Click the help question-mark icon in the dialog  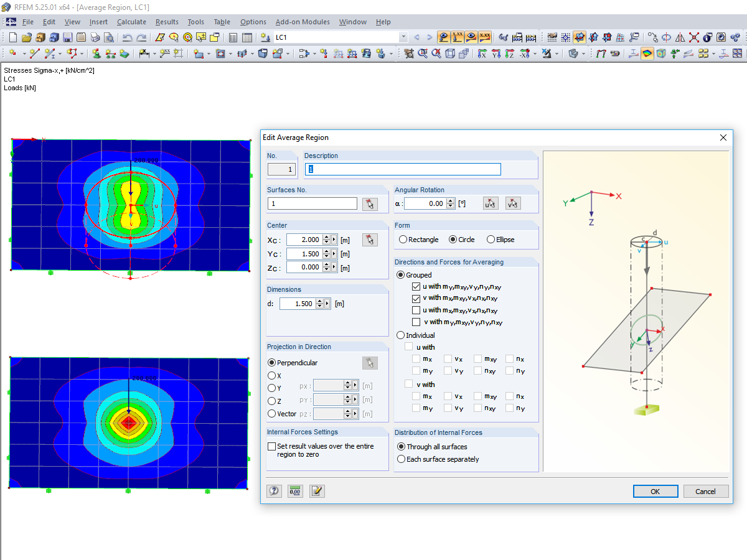274,491
